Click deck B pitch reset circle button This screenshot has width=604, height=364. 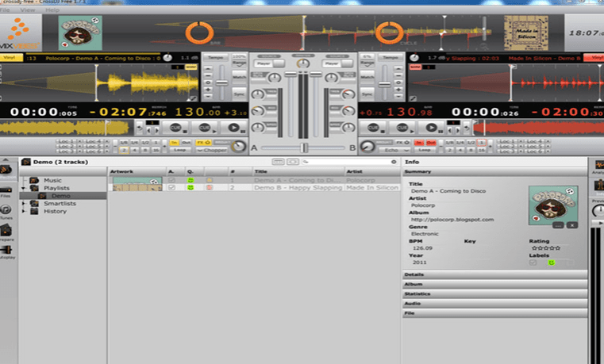[x=398, y=82]
